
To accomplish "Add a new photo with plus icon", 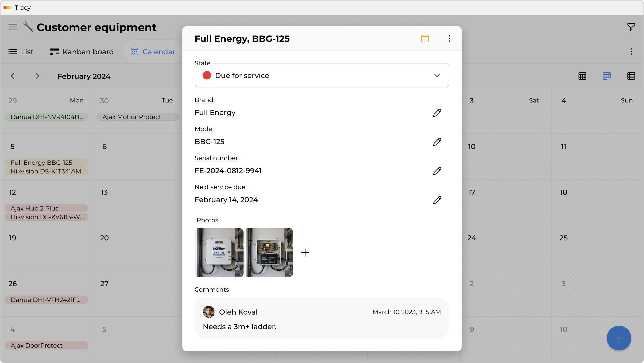I will (305, 253).
